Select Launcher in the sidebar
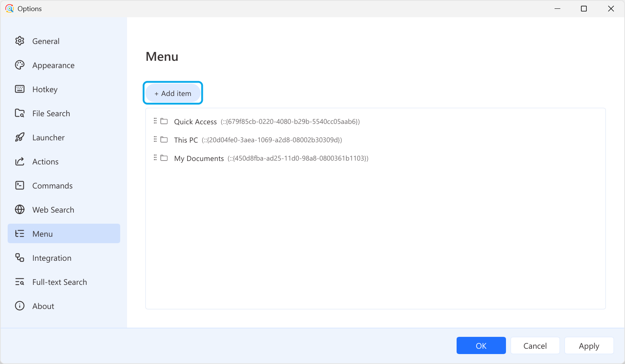The height and width of the screenshot is (364, 625). 64,137
